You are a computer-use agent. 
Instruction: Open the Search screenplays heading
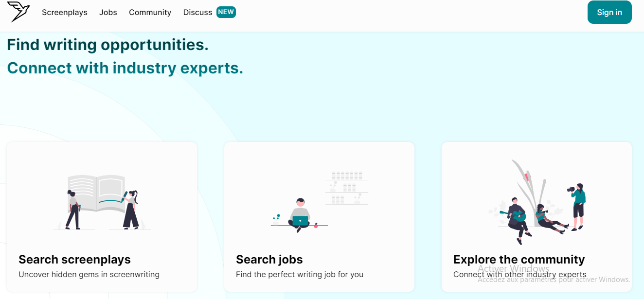74,260
